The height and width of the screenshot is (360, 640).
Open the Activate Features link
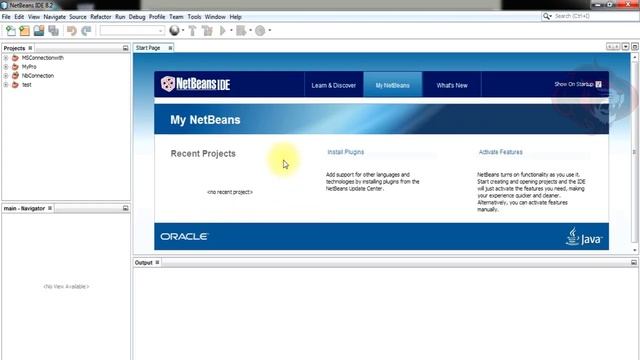[x=500, y=152]
